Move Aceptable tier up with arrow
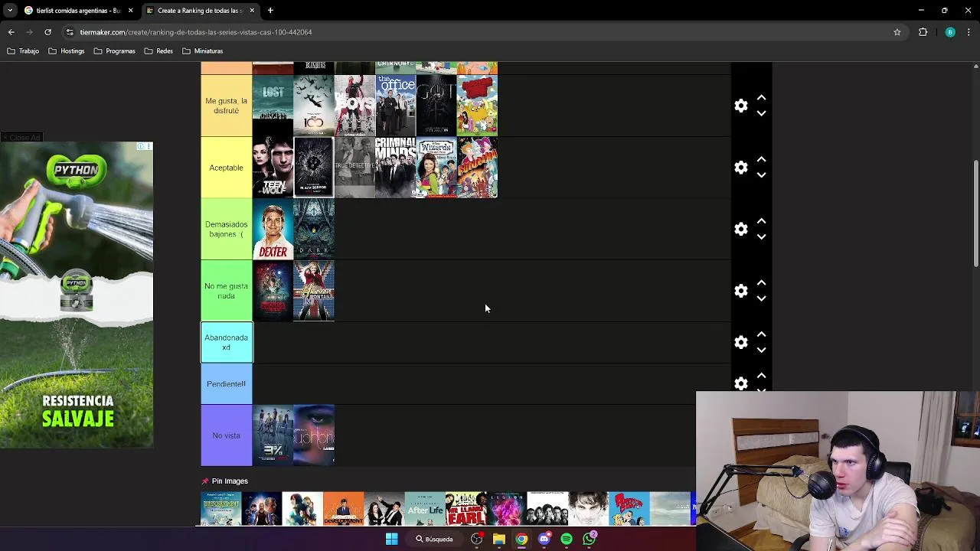The image size is (980, 551). coord(761,160)
